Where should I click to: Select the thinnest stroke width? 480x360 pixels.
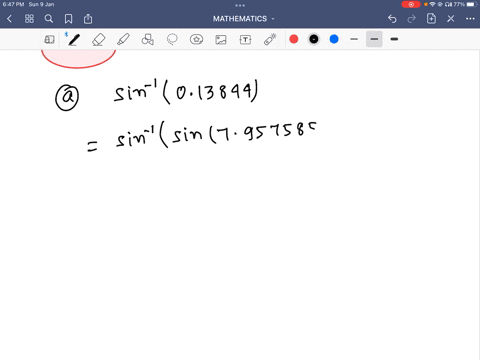tap(354, 39)
